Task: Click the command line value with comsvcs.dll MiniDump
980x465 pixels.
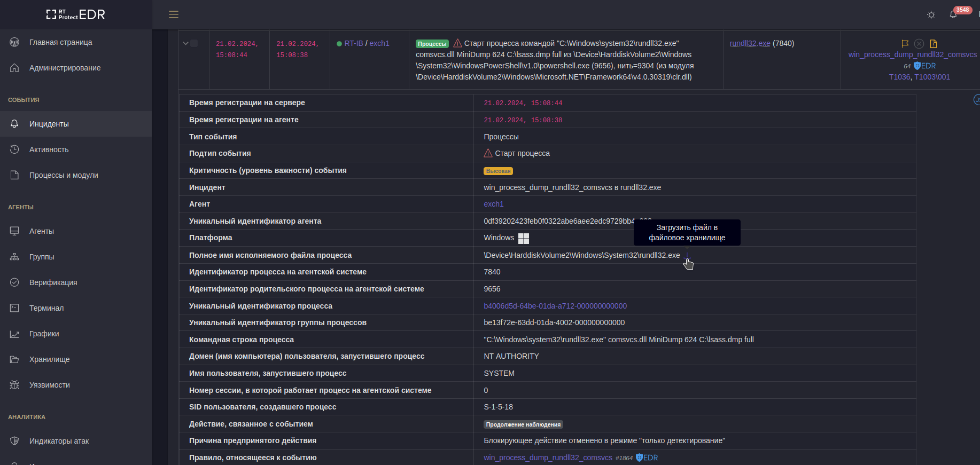Action: pos(619,340)
